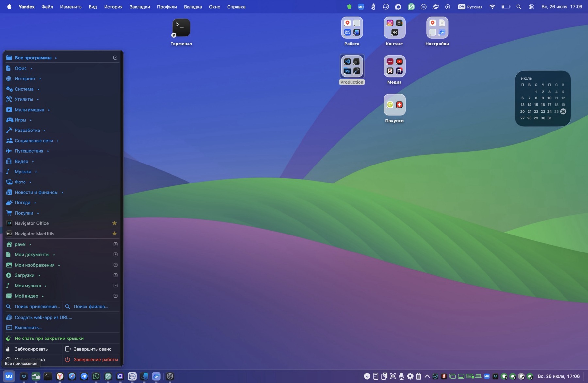Click Завершение работы button
Viewport: 588px width, 383px height.
[91, 359]
